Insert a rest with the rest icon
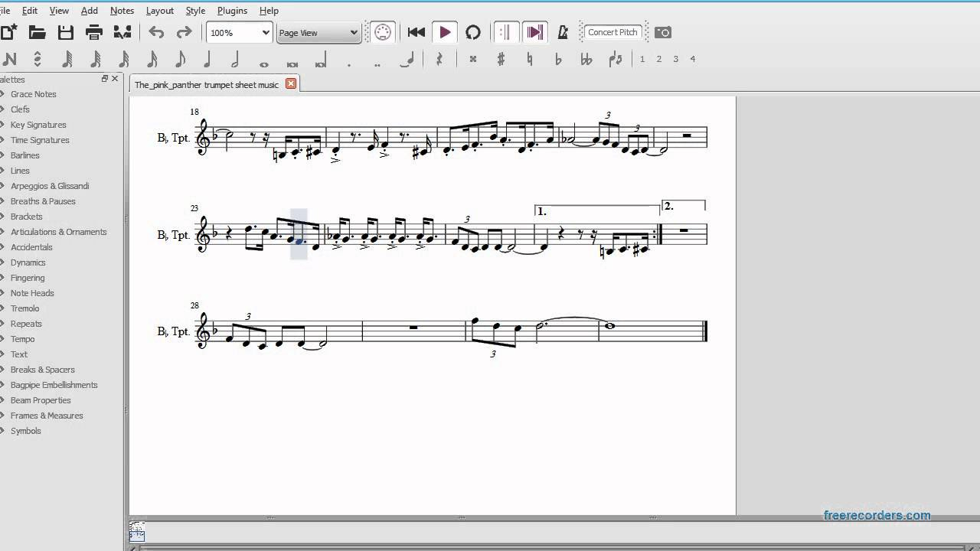The height and width of the screenshot is (551, 980). tap(439, 59)
